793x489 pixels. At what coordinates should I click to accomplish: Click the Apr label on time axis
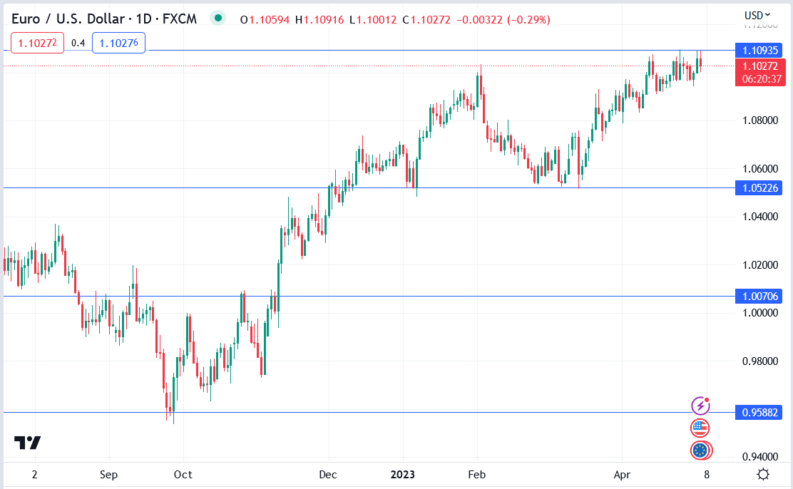[622, 474]
